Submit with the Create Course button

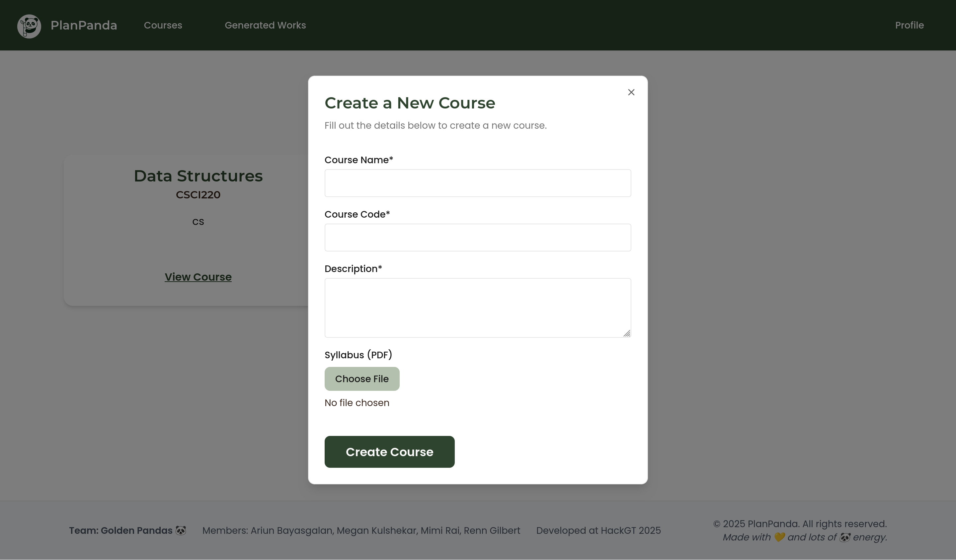click(389, 452)
